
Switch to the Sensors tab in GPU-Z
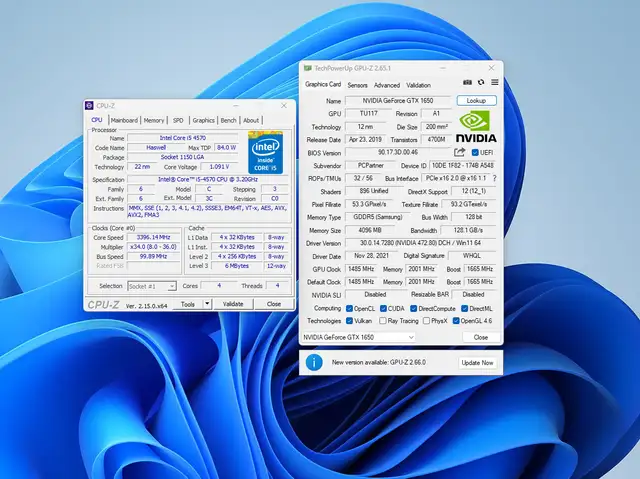point(358,85)
